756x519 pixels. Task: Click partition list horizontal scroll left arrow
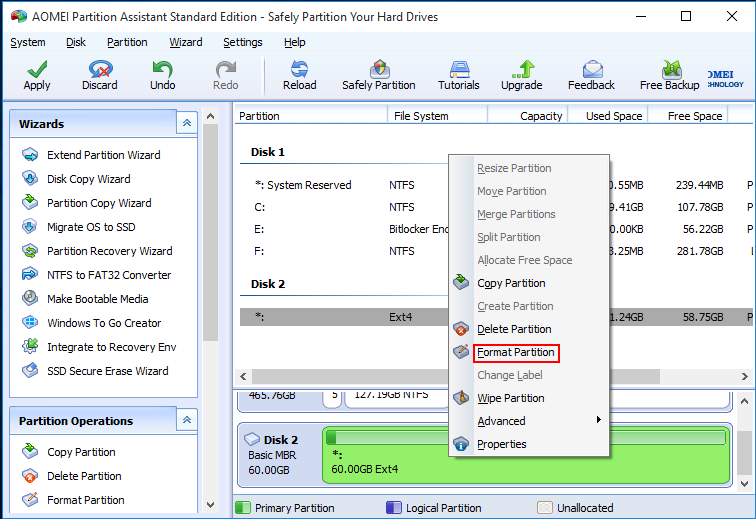(x=243, y=376)
